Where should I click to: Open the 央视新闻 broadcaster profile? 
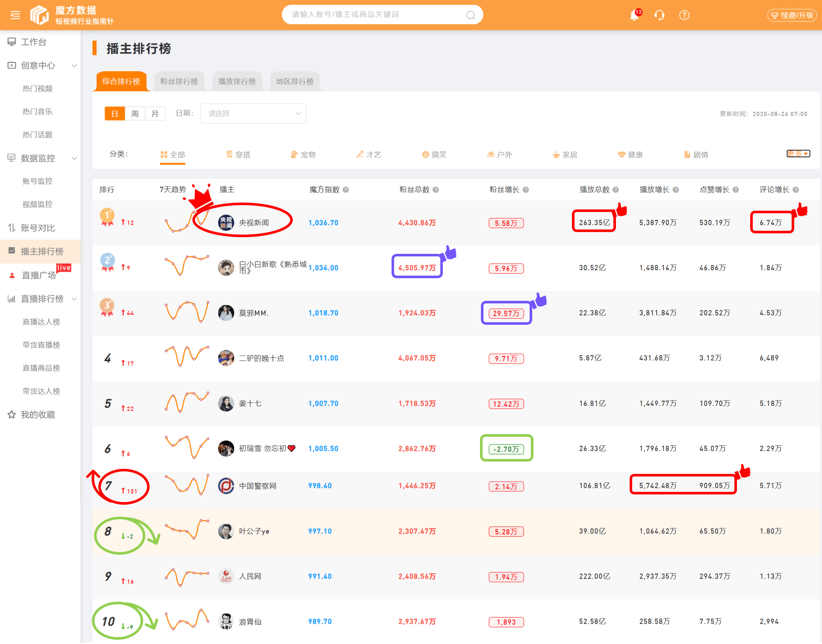(255, 222)
